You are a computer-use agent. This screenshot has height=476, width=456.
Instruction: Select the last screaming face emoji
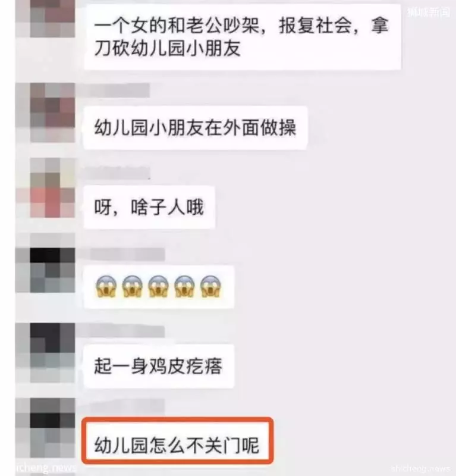click(x=211, y=287)
